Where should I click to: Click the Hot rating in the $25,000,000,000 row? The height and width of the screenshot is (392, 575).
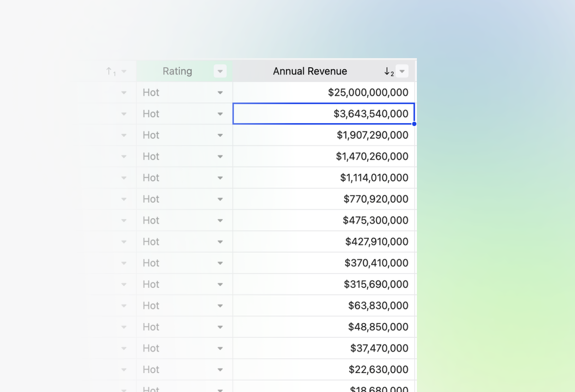tap(151, 92)
